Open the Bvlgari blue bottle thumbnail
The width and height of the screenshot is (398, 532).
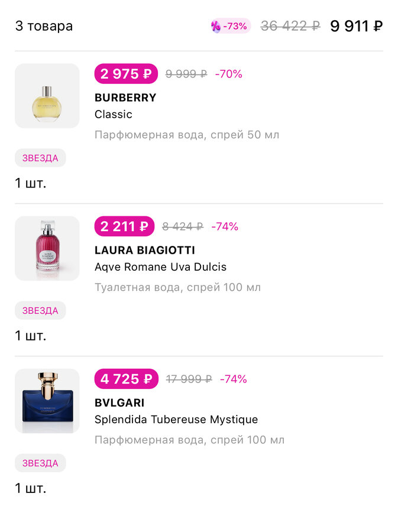pos(47,401)
